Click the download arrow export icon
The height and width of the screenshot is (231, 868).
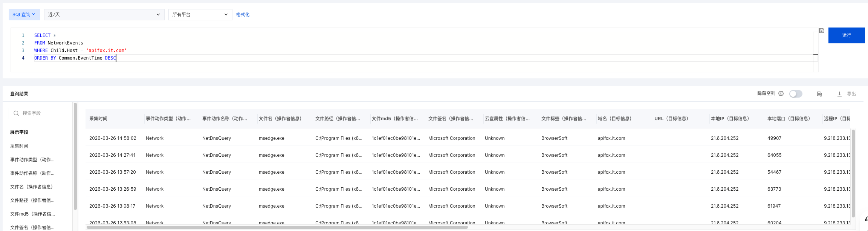[839, 94]
